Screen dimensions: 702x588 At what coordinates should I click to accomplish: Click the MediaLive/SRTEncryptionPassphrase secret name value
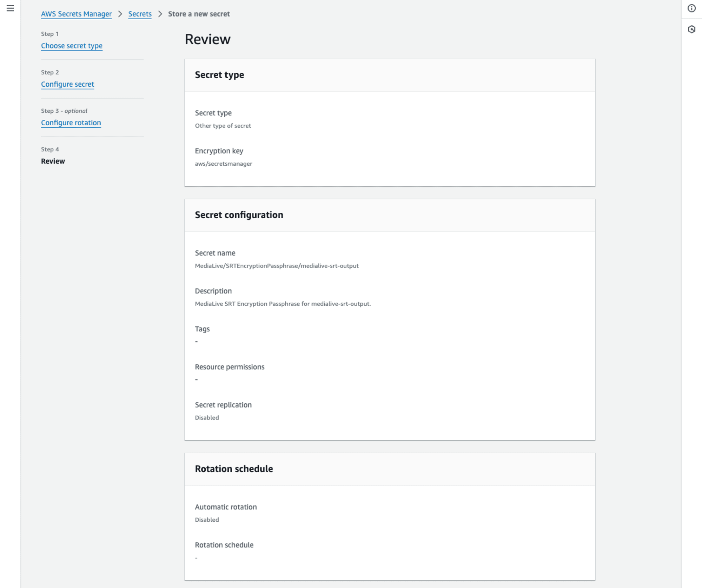[277, 266]
